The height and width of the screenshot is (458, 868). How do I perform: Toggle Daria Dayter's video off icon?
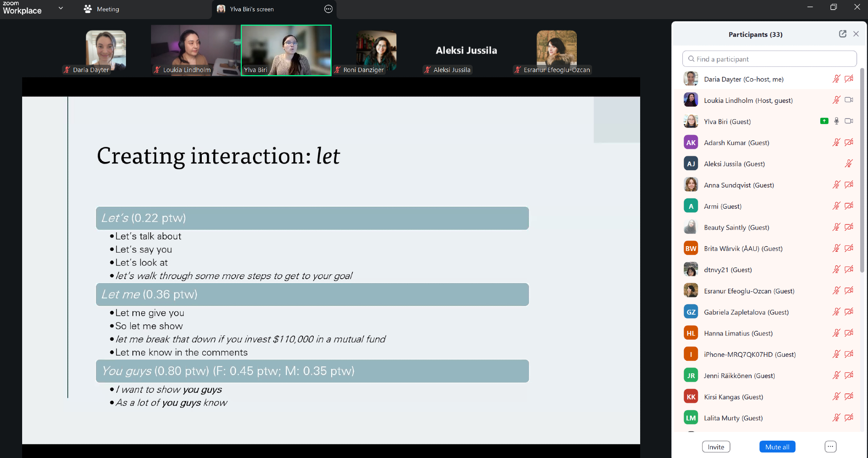click(849, 79)
